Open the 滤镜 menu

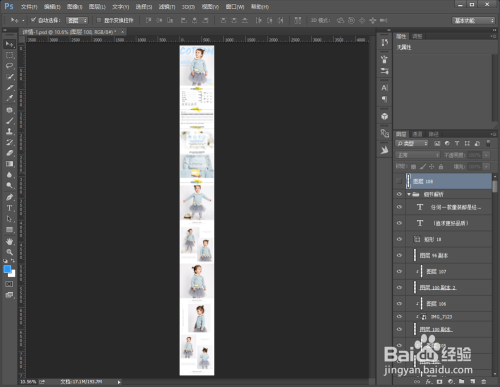(167, 7)
